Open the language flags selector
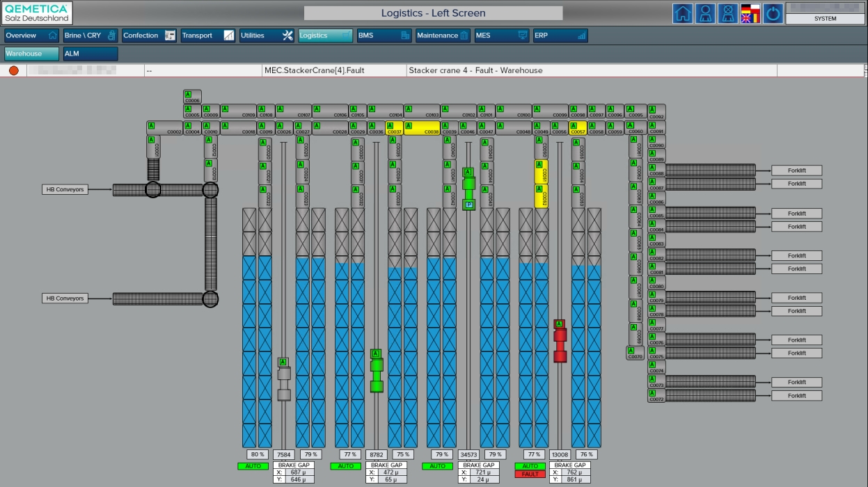868x487 pixels. (x=750, y=14)
